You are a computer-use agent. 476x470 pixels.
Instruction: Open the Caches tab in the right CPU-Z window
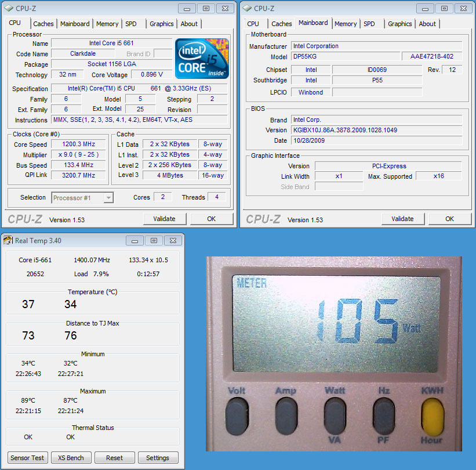pyautogui.click(x=281, y=24)
